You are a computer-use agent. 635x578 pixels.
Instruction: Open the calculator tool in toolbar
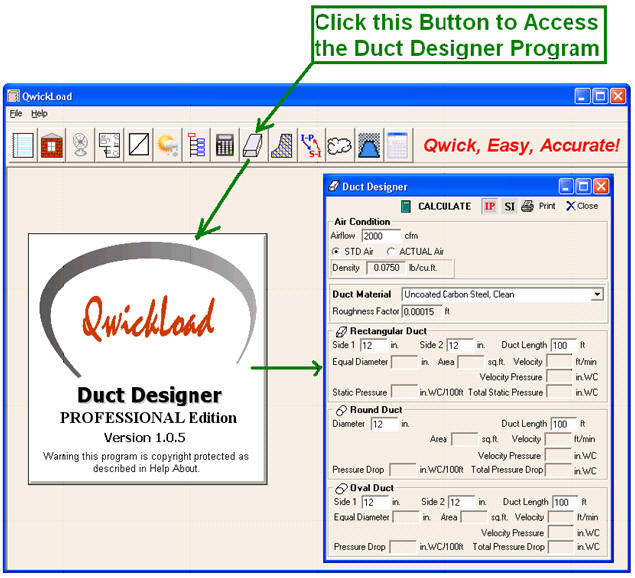[x=225, y=144]
